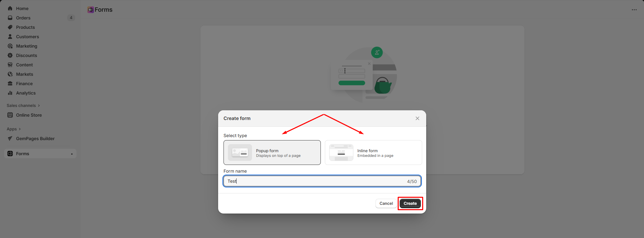Open Discounts section

click(x=40, y=55)
